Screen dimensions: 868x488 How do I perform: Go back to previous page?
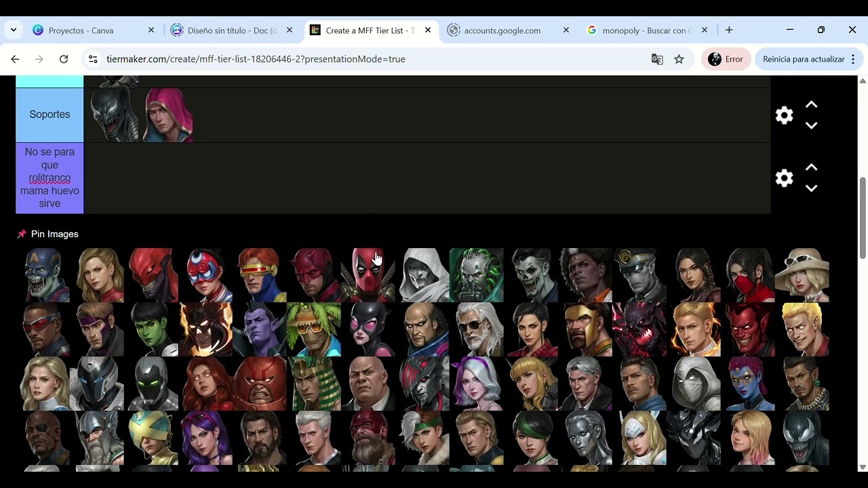(x=15, y=59)
